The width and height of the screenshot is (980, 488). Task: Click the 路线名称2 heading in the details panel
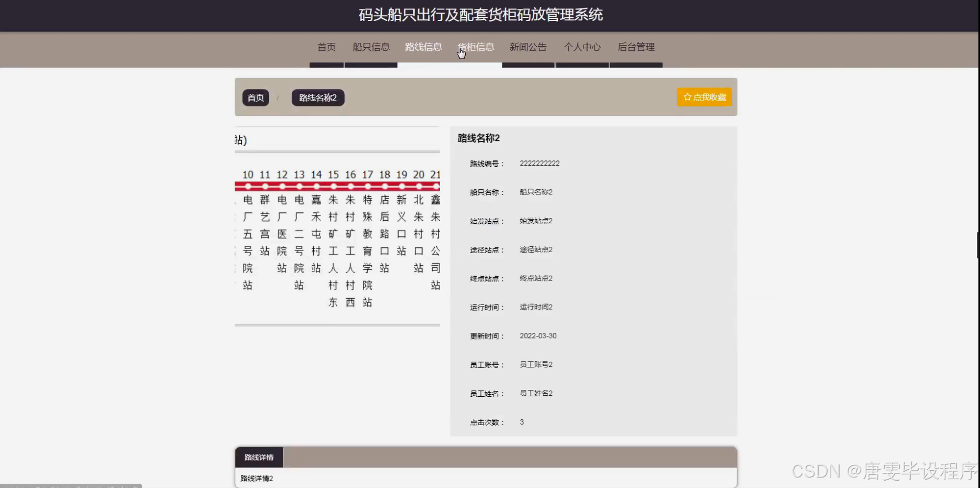(479, 138)
